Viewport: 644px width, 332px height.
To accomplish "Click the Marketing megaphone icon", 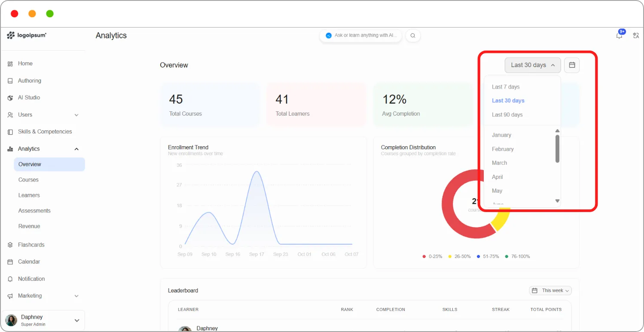I will (10, 296).
